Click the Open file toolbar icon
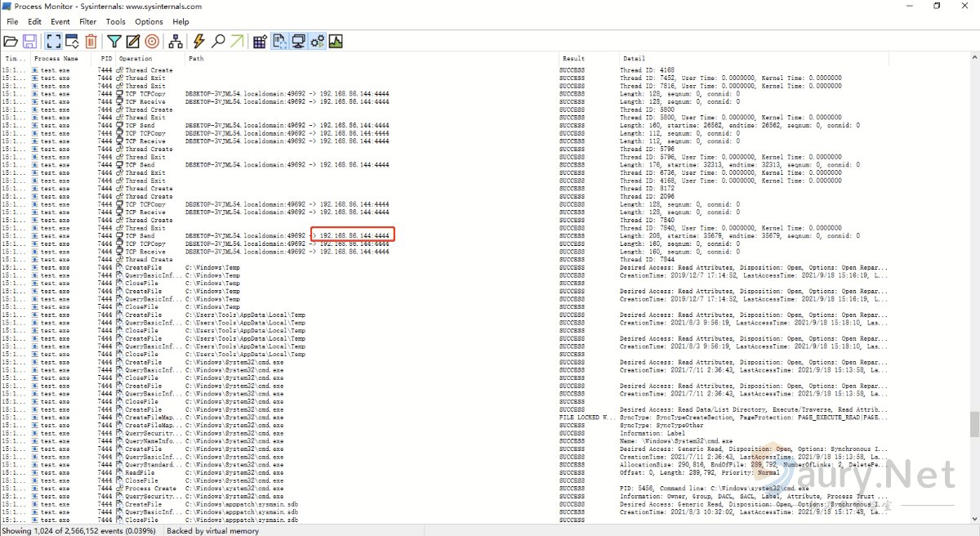The height and width of the screenshot is (536, 980). pyautogui.click(x=11, y=41)
